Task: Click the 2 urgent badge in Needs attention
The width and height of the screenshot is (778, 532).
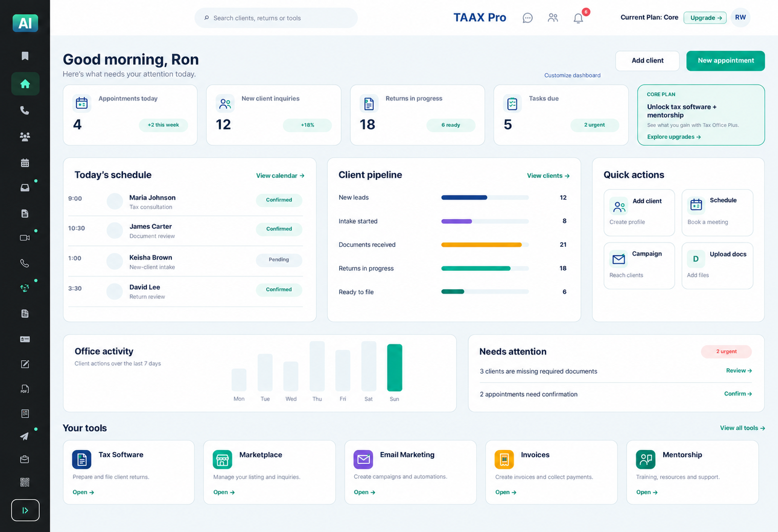Action: pos(726,351)
